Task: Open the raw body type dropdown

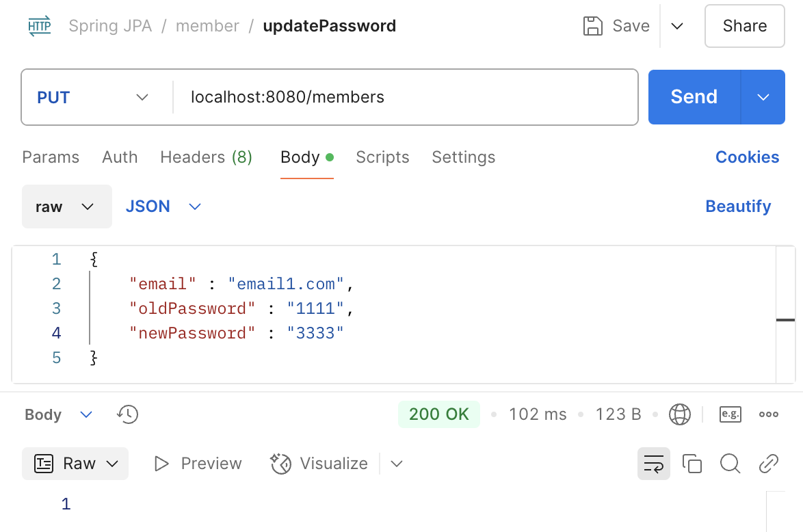Action: click(66, 207)
